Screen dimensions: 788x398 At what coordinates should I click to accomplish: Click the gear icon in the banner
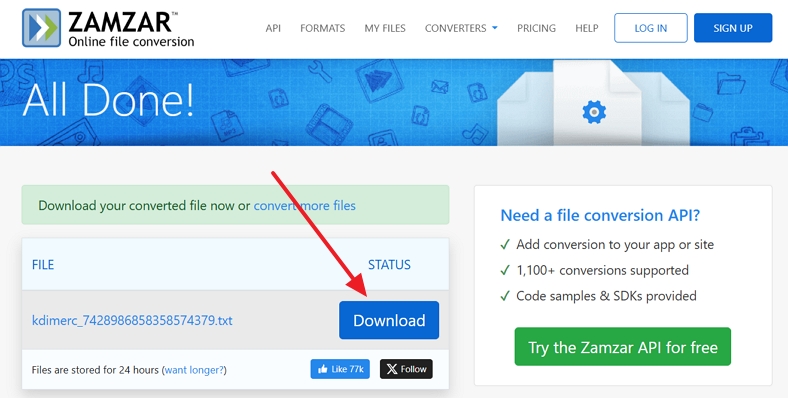594,112
